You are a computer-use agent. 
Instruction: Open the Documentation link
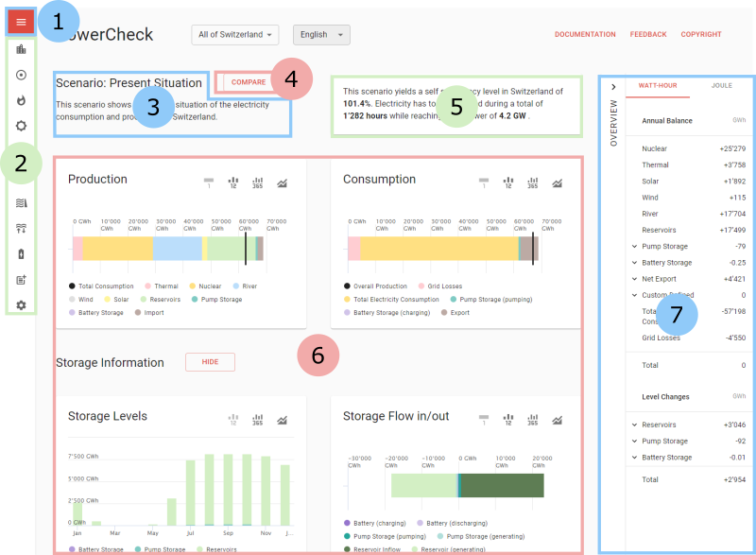pos(584,35)
